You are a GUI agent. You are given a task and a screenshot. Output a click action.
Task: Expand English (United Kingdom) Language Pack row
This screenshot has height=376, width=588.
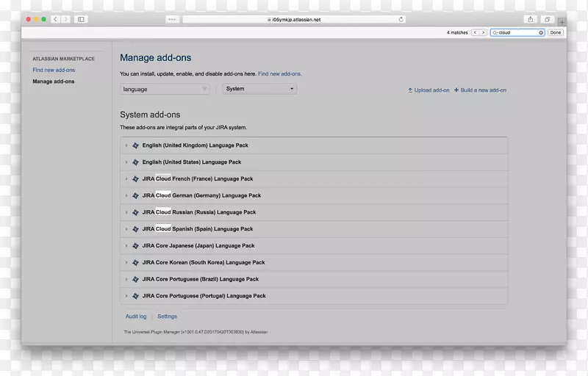[x=126, y=145]
